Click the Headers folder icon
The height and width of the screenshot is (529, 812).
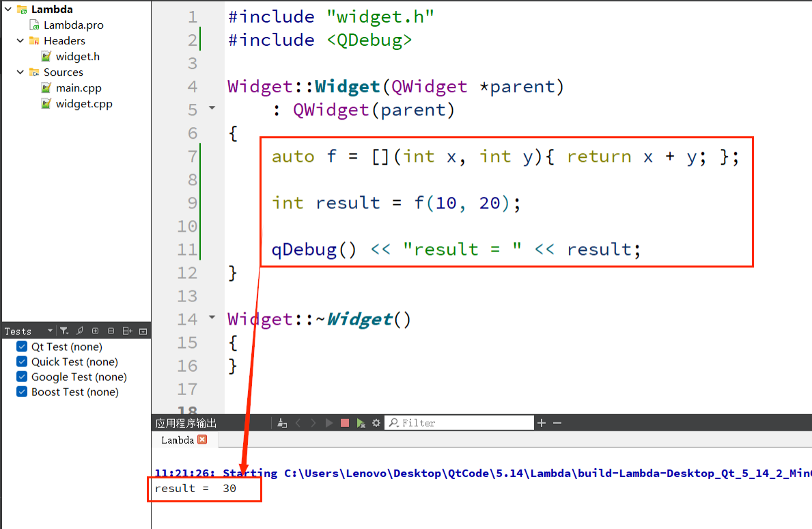[x=34, y=40]
